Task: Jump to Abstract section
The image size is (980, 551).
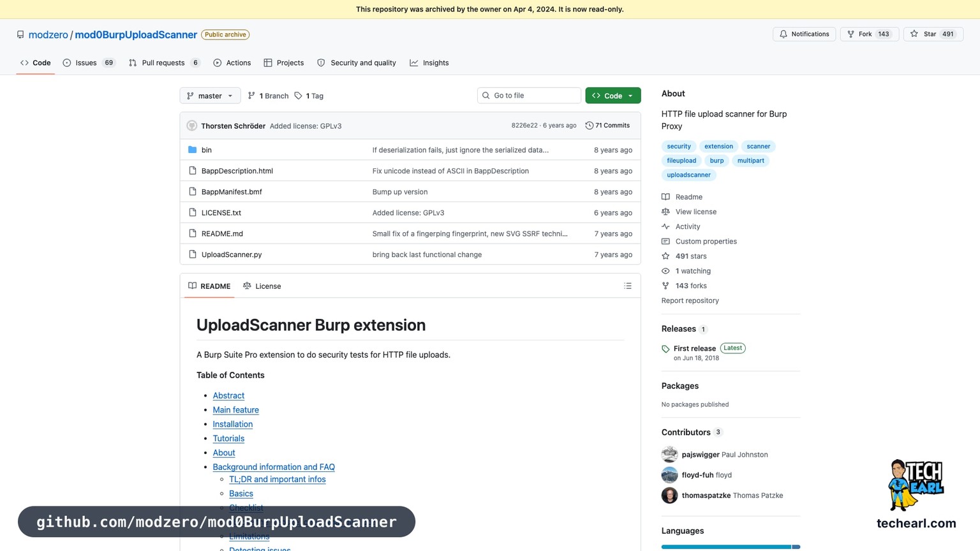Action: tap(228, 395)
